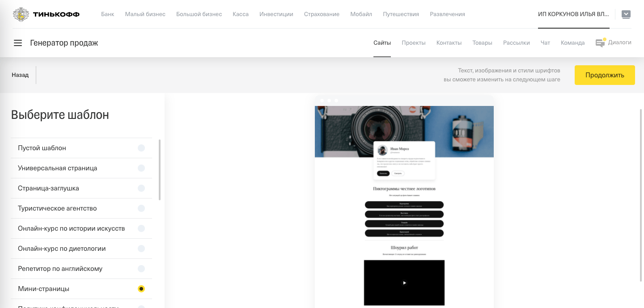The image size is (644, 308).
Task: Open the Большой бизнес link
Action: coord(199,14)
